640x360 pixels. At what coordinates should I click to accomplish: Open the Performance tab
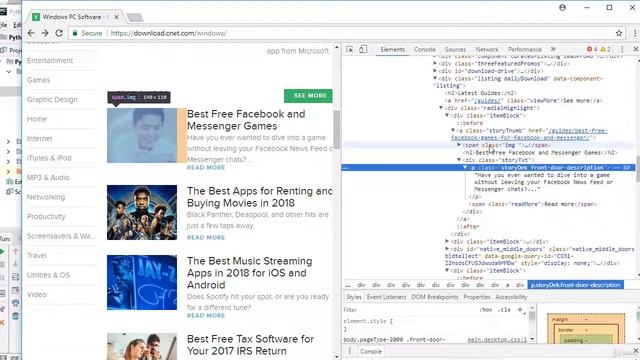(x=524, y=49)
